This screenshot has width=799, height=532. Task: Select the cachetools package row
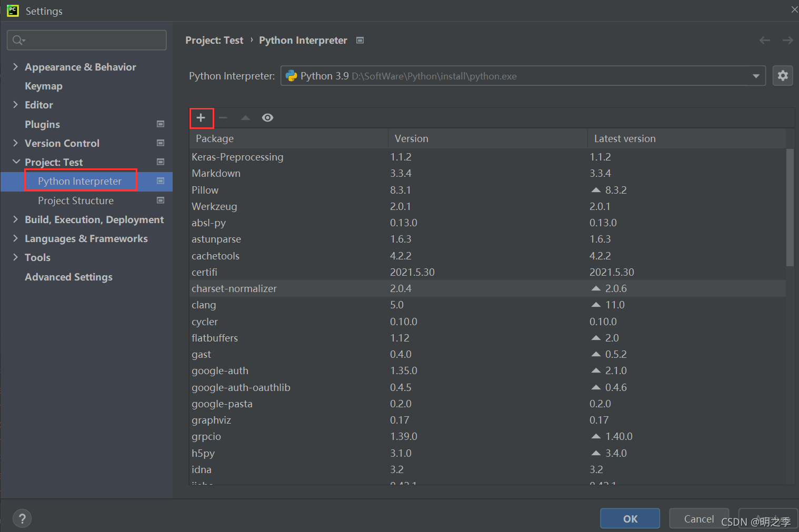click(487, 256)
